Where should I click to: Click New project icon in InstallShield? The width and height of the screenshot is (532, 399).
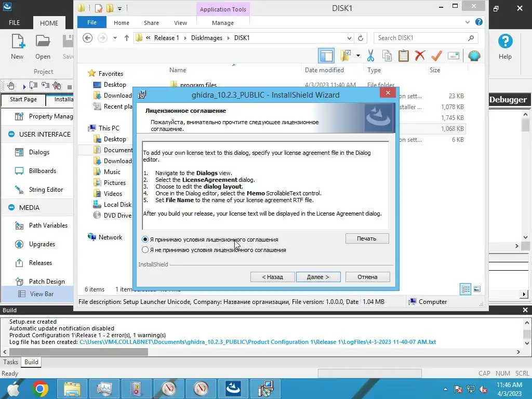17,47
